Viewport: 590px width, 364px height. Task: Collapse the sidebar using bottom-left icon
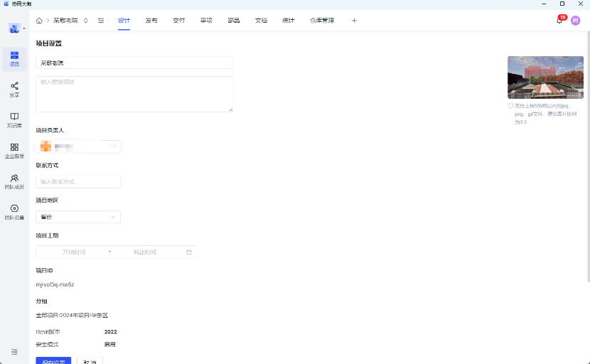coord(14,352)
